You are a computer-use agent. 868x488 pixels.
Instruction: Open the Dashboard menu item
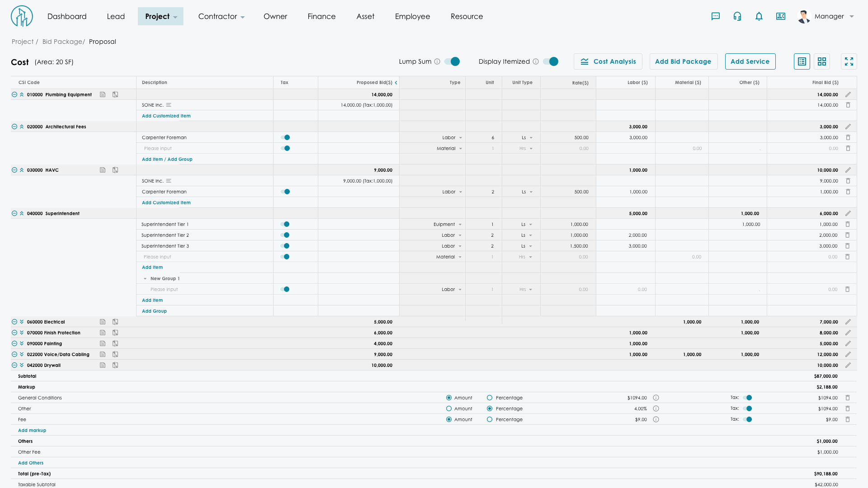pos(67,16)
